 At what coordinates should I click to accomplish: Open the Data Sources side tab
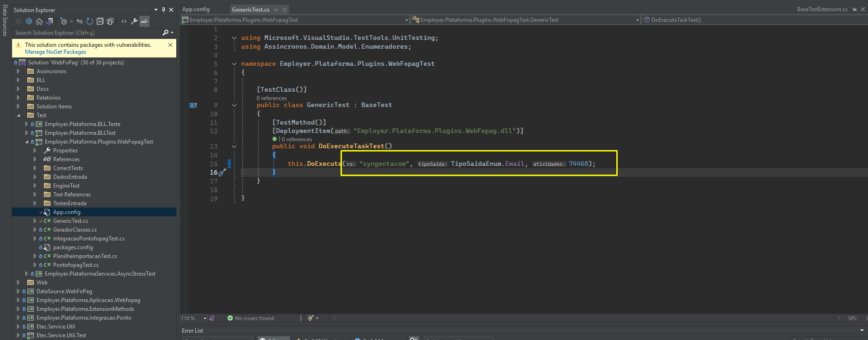click(x=5, y=20)
